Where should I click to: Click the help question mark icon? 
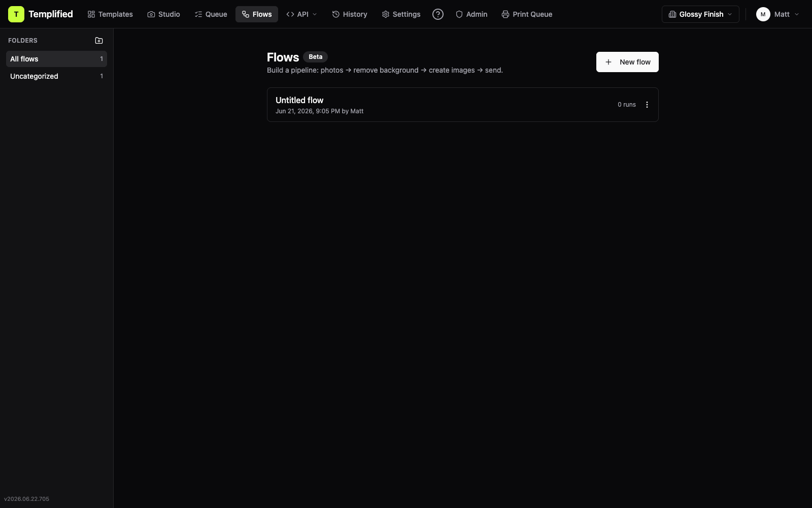tap(438, 14)
